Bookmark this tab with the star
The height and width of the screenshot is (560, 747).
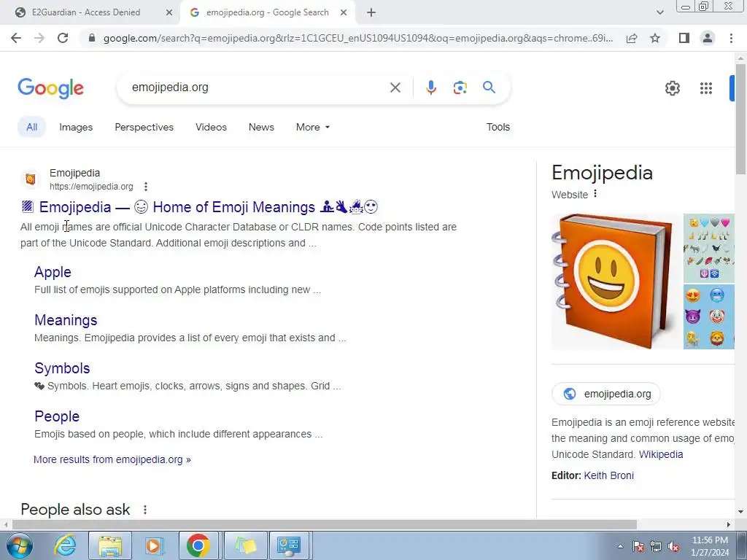(x=655, y=38)
